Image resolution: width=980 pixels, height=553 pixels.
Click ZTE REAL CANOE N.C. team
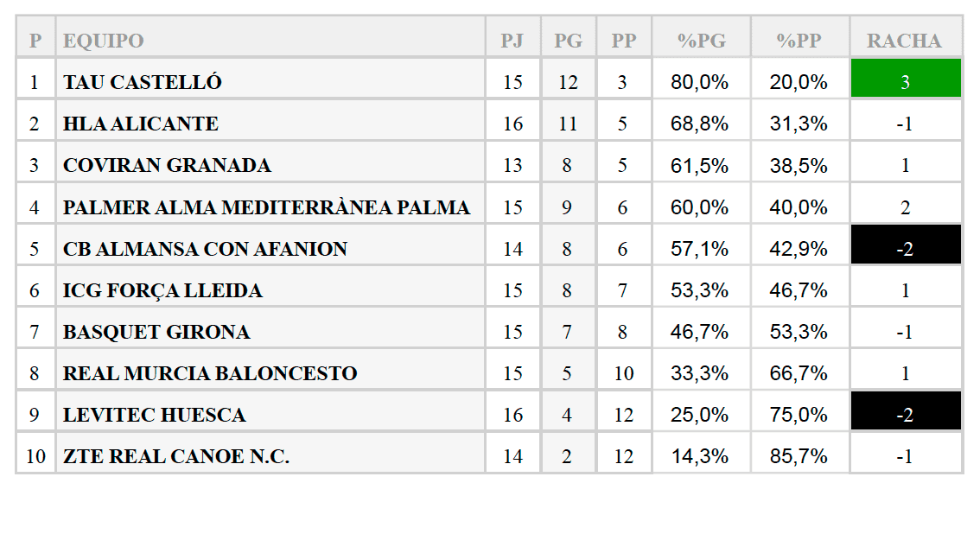click(176, 456)
